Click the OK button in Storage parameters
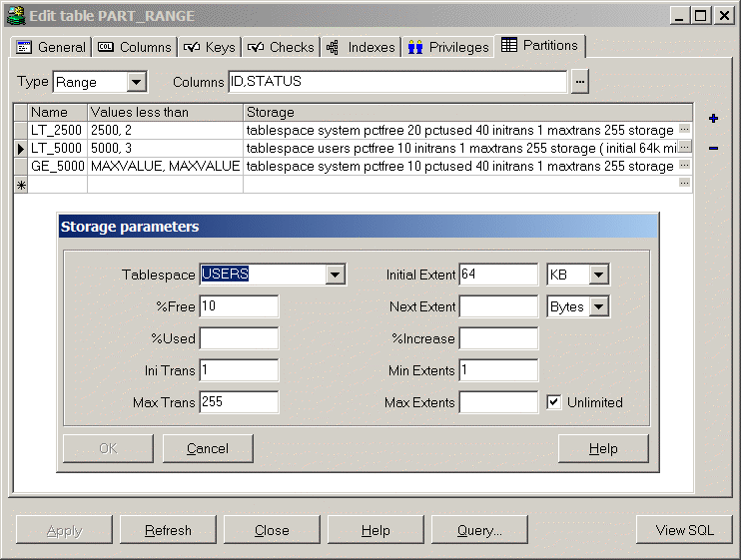Screen dimensions: 741x560 click(x=108, y=448)
